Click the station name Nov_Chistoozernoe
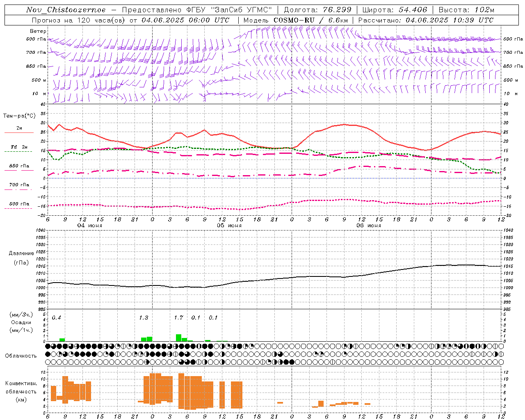The image size is (525, 420). point(66,10)
